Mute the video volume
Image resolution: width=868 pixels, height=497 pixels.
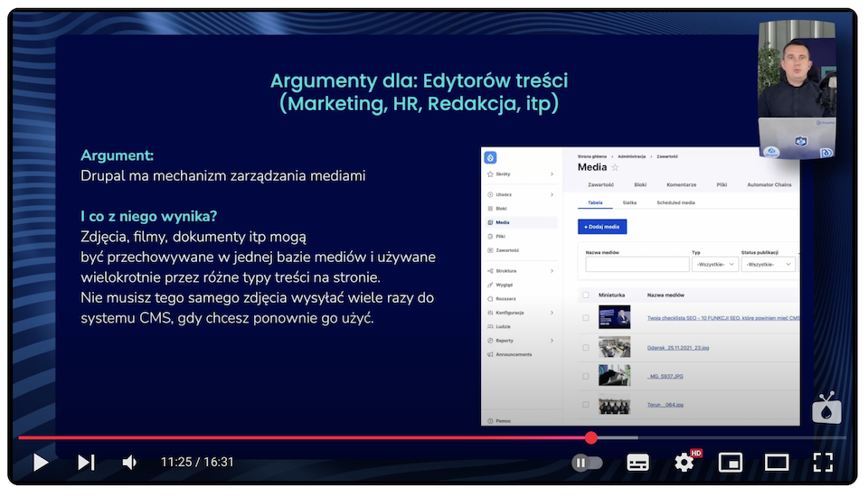click(129, 462)
